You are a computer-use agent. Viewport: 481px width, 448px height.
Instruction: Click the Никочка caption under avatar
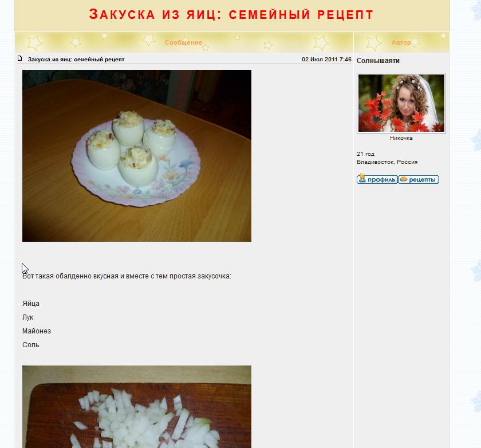[401, 138]
